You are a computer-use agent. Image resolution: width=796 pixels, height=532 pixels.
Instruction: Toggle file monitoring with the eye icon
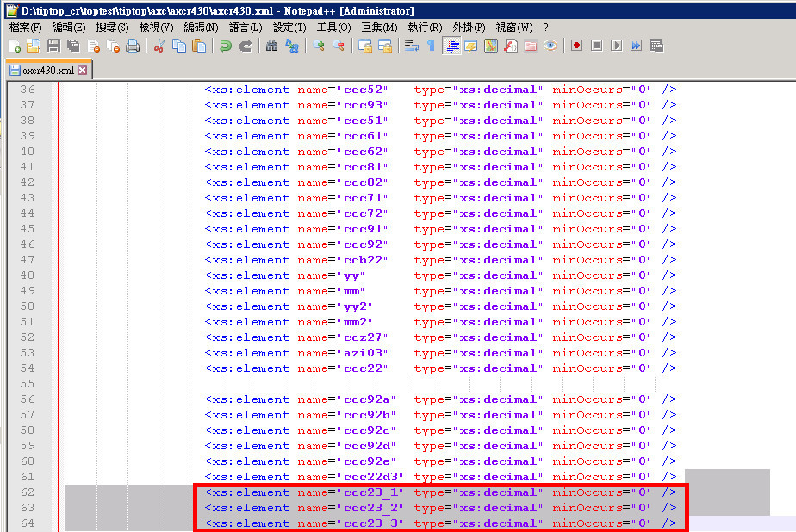point(550,46)
